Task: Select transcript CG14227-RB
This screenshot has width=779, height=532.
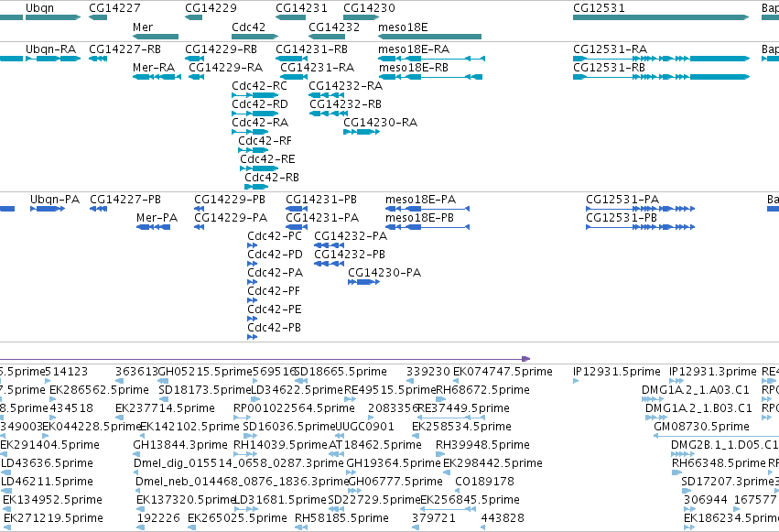Action: (x=124, y=49)
